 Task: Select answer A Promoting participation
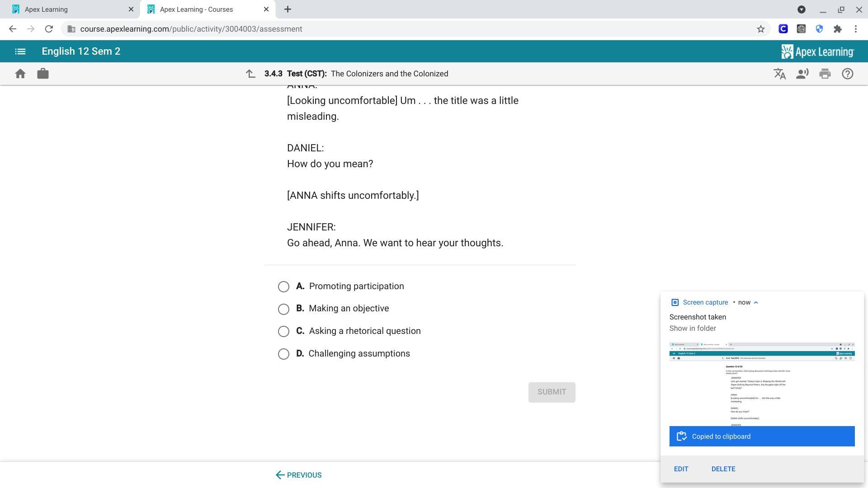283,286
